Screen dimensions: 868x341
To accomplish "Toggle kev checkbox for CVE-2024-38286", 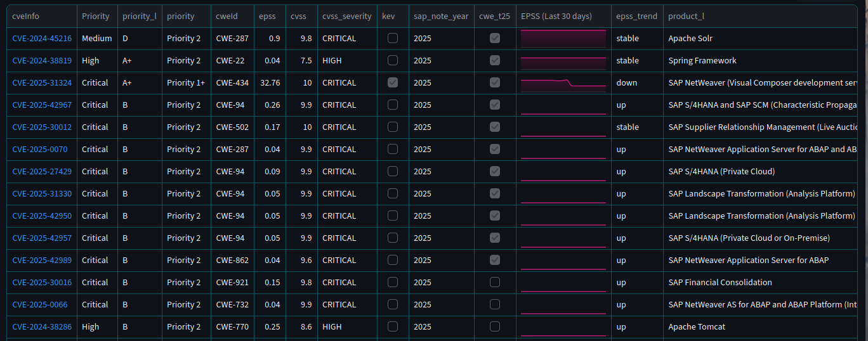I will coord(393,326).
